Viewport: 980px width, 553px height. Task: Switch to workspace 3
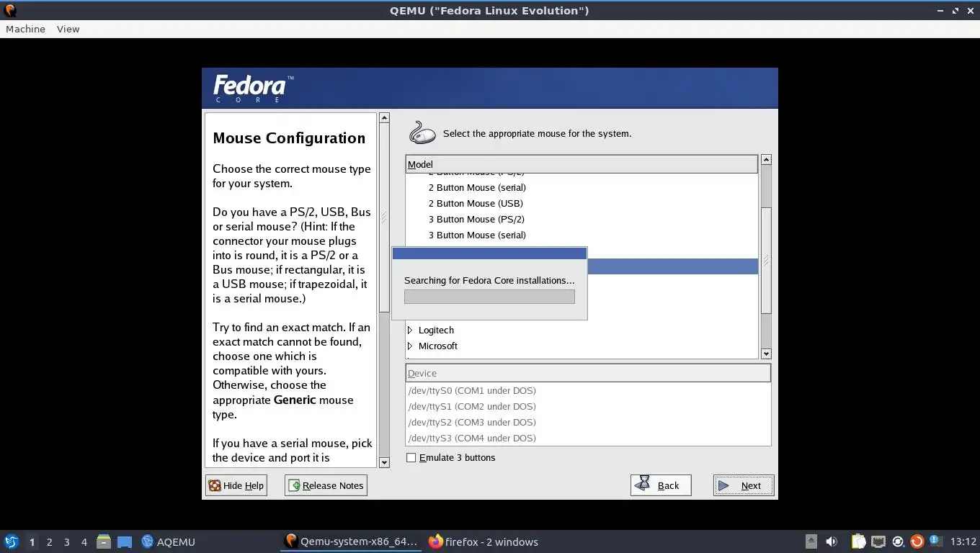pyautogui.click(x=66, y=541)
